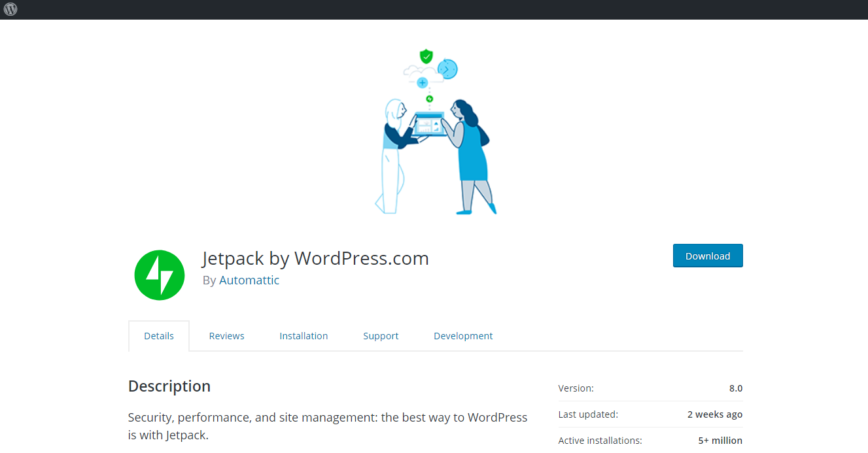Screen dimensions: 868x453
Task: Click the Jetpack by WordPress.com title
Action: pyautogui.click(x=315, y=258)
